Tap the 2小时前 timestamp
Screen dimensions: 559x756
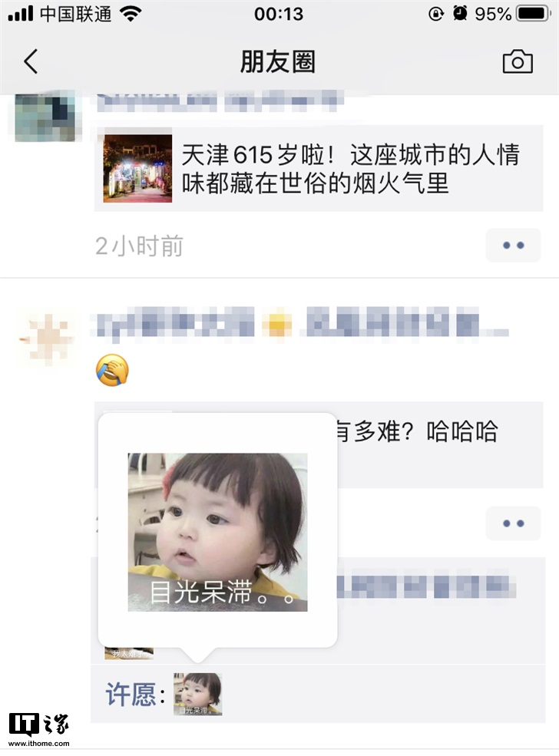(140, 246)
